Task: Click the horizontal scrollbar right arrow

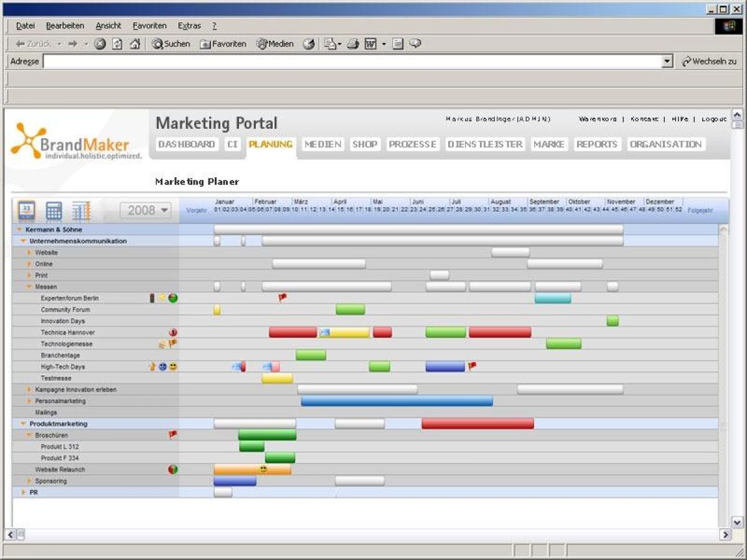Action: click(726, 534)
